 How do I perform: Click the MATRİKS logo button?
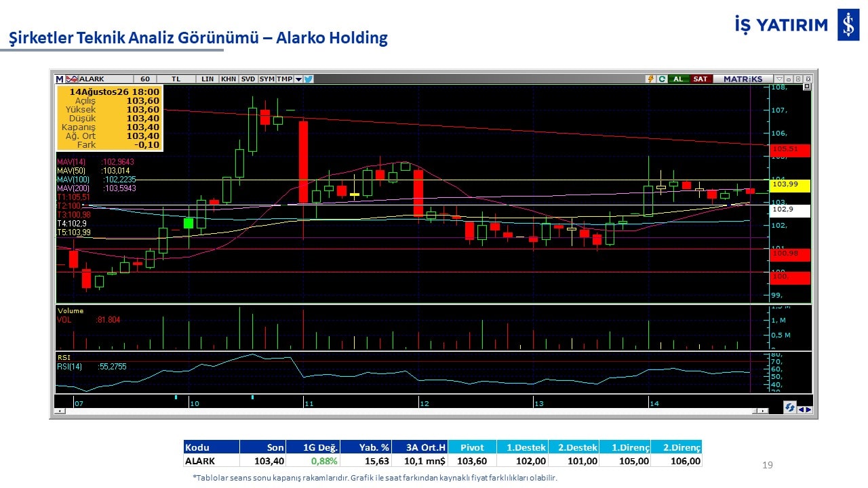[x=743, y=79]
